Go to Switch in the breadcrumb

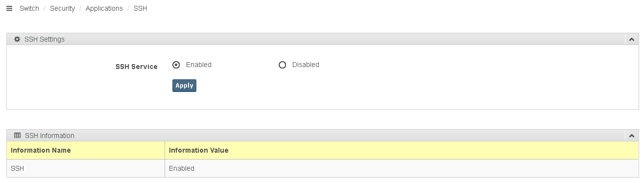pyautogui.click(x=29, y=9)
